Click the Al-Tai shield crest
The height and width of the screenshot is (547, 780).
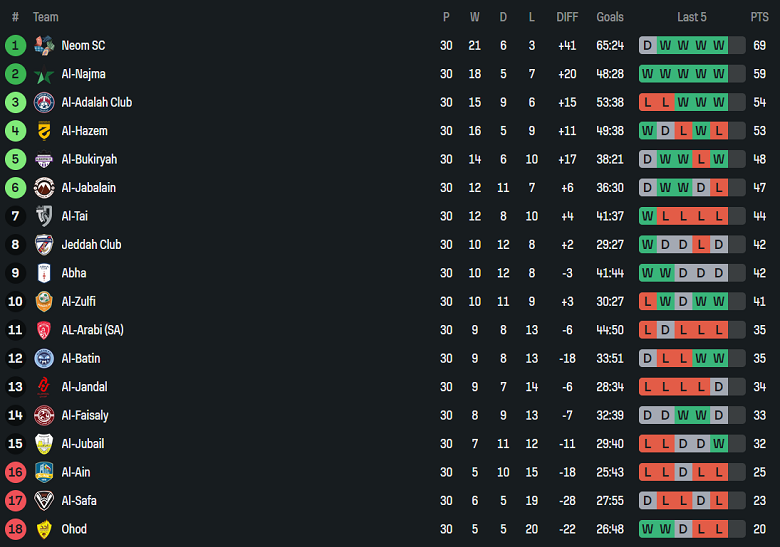(44, 216)
